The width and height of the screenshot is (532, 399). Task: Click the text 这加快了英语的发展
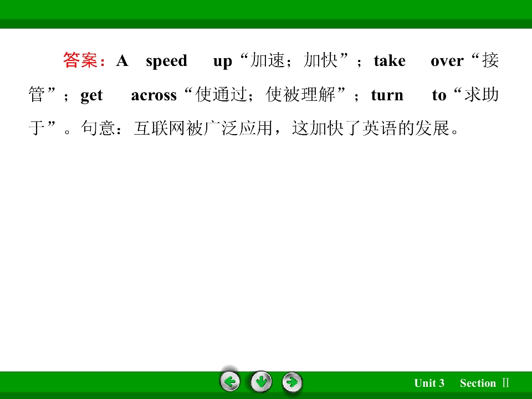371,128
